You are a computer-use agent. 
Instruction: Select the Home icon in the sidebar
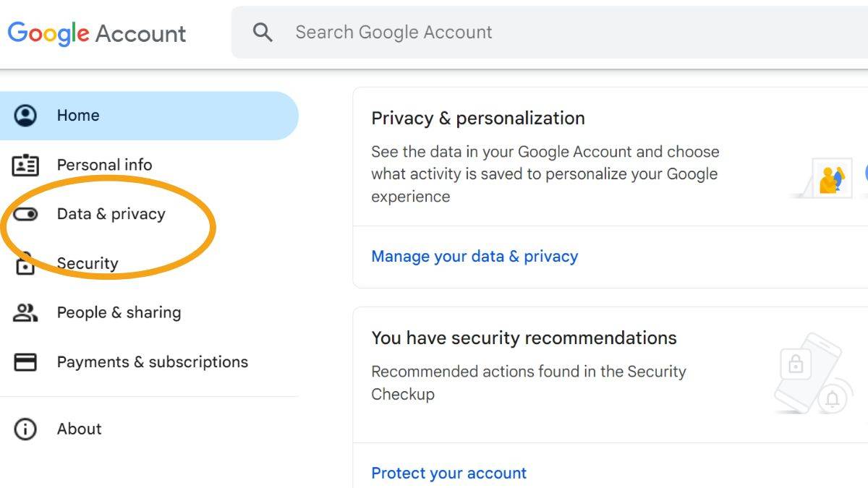click(x=25, y=115)
